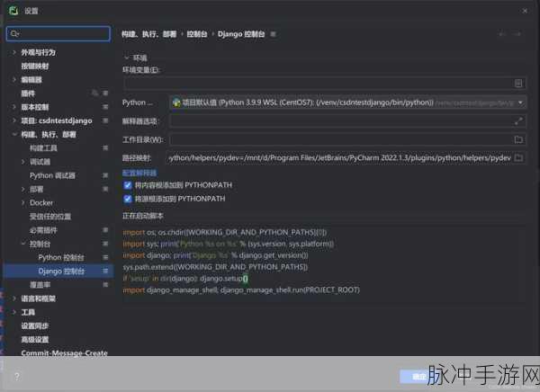Screen dimensions: 540x392
Task: Expand the 调试器 tree node
Action: 23,162
